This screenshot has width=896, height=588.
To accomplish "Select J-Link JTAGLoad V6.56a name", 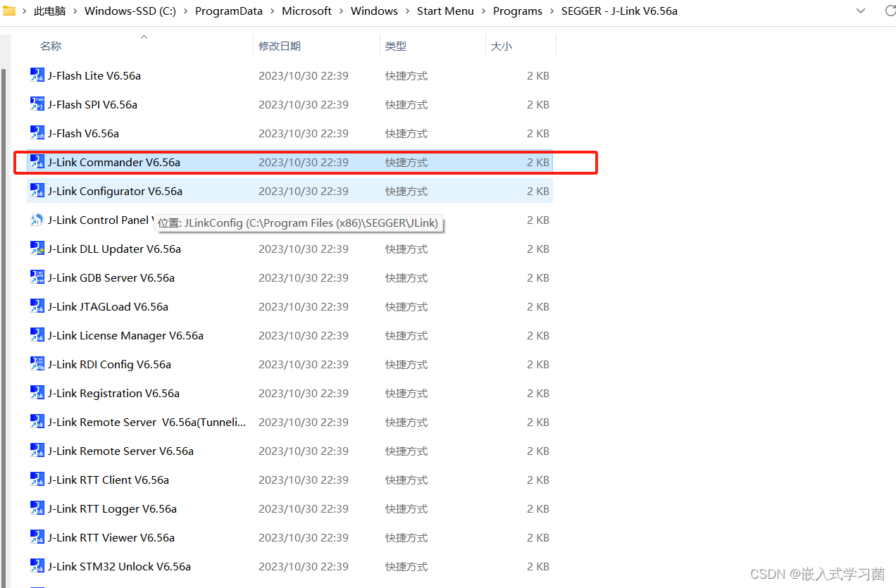I will coord(108,306).
